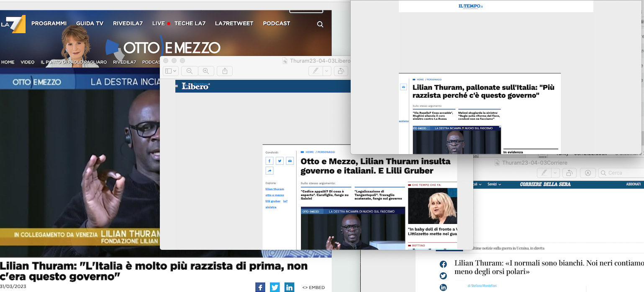Open the PODCAST section on La7

[276, 23]
